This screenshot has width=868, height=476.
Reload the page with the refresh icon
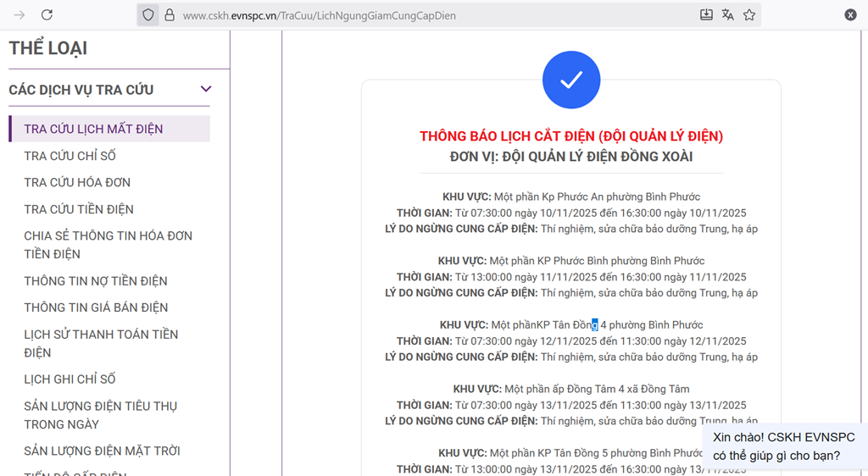click(47, 15)
